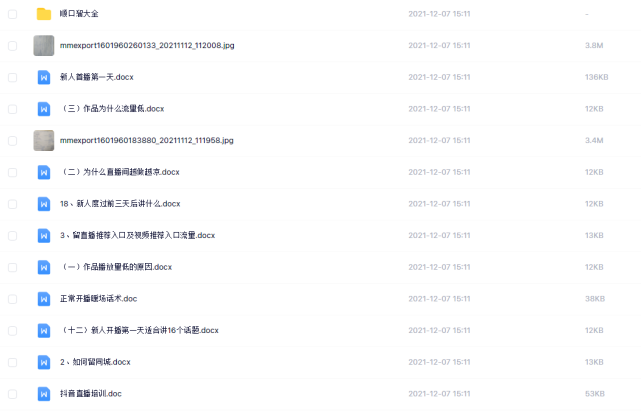Tick checkbox for mmexport1601960183880 jpg row

[x=13, y=141]
